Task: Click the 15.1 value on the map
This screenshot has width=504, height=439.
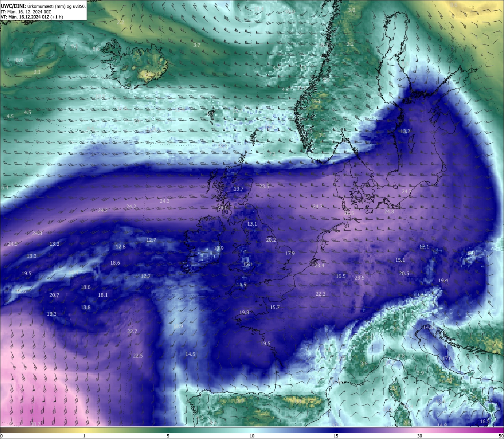Action: click(x=400, y=260)
